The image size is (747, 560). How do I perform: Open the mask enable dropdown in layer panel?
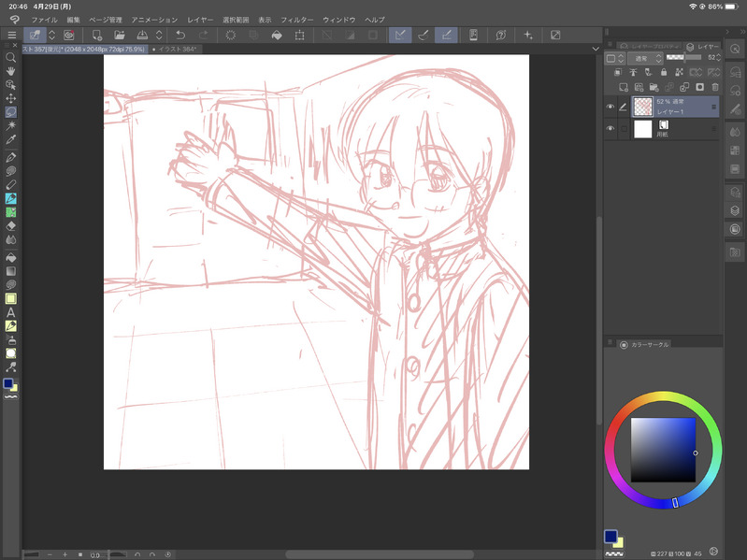pyautogui.click(x=696, y=72)
